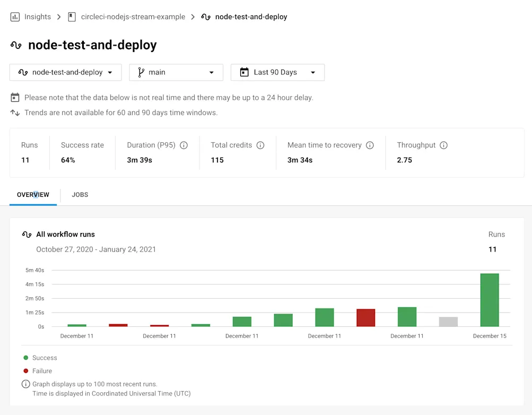This screenshot has height=415, width=532.
Task: Toggle the Failure legend entry
Action: pos(38,370)
